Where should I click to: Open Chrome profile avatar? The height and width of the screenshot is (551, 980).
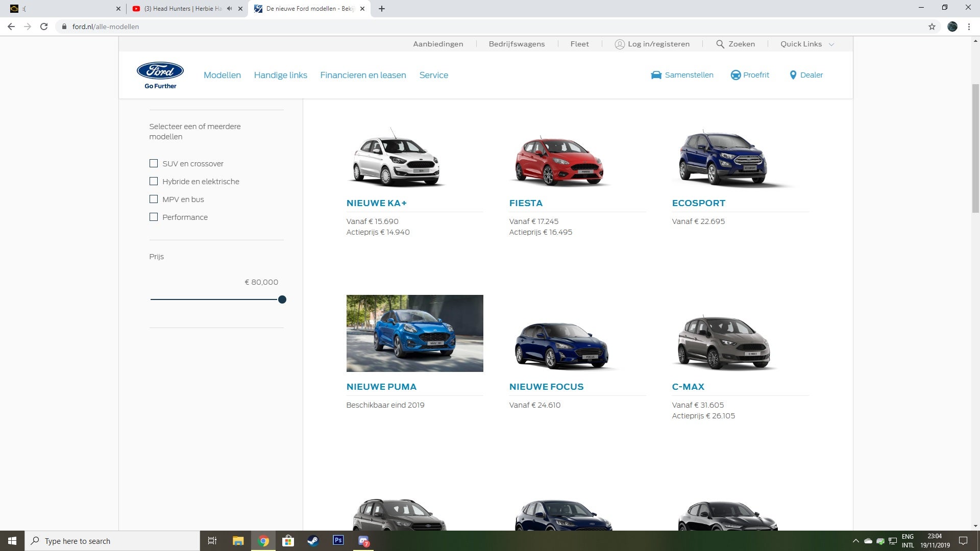952,27
